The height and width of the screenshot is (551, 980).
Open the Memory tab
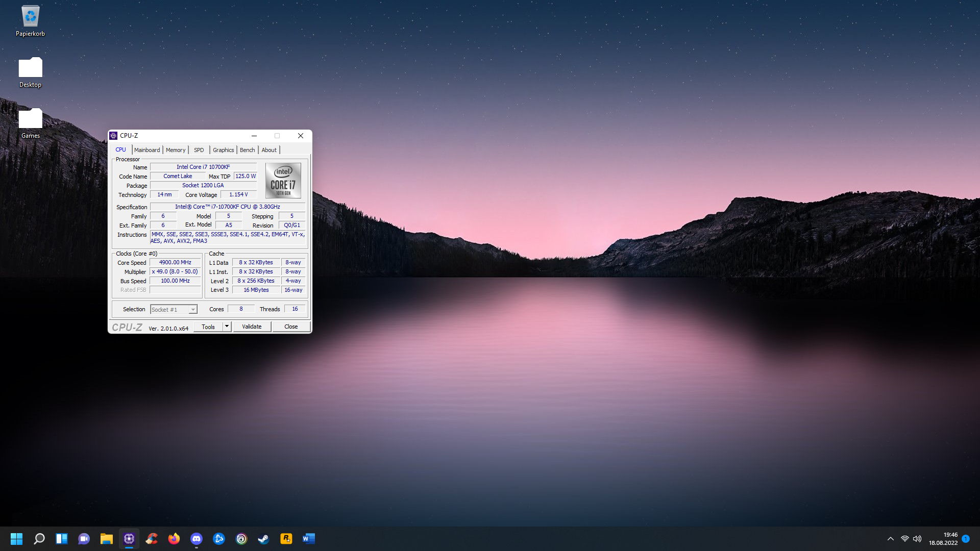[176, 150]
